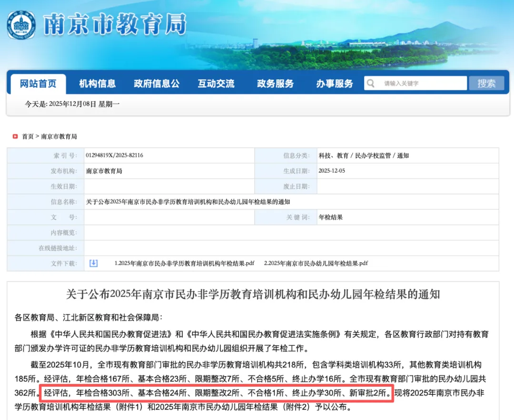Download 2.2025年南京市民办幼儿园年检结果.pdf
514x420 pixels.
(x=316, y=263)
